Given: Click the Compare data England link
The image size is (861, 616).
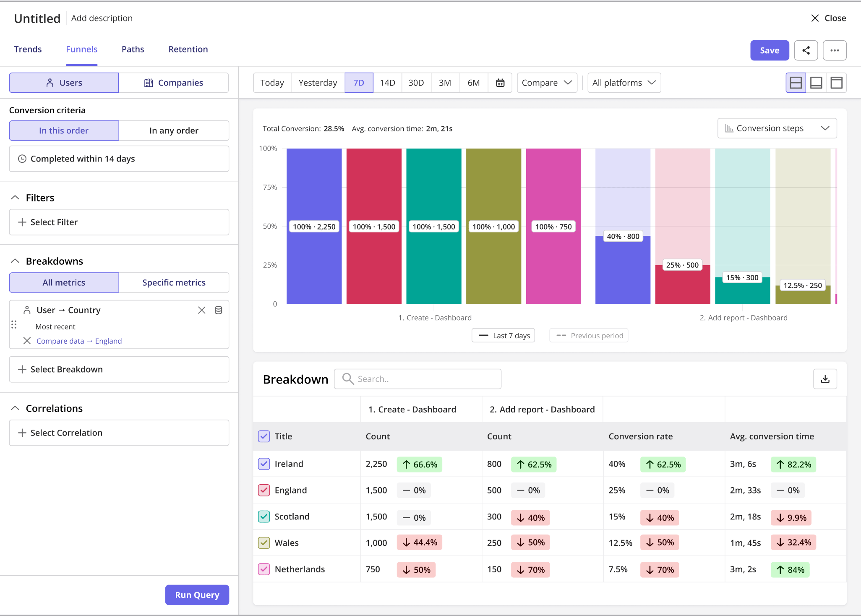Looking at the screenshot, I should click(x=79, y=341).
